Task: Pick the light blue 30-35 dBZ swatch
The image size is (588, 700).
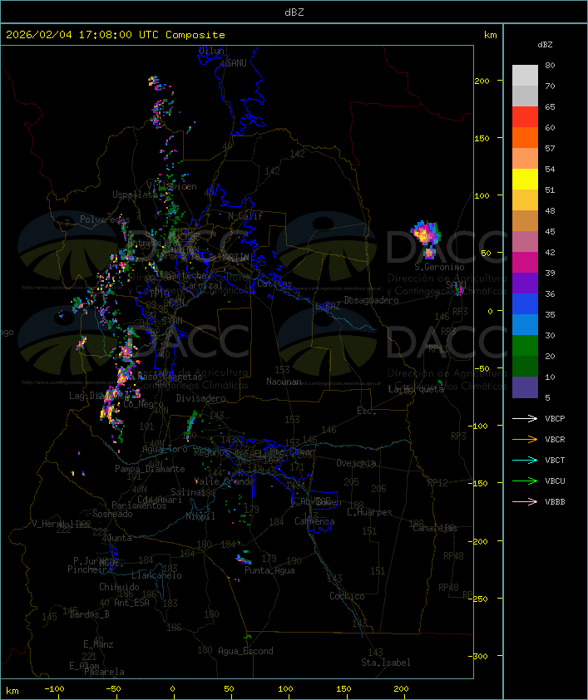Action: (525, 325)
